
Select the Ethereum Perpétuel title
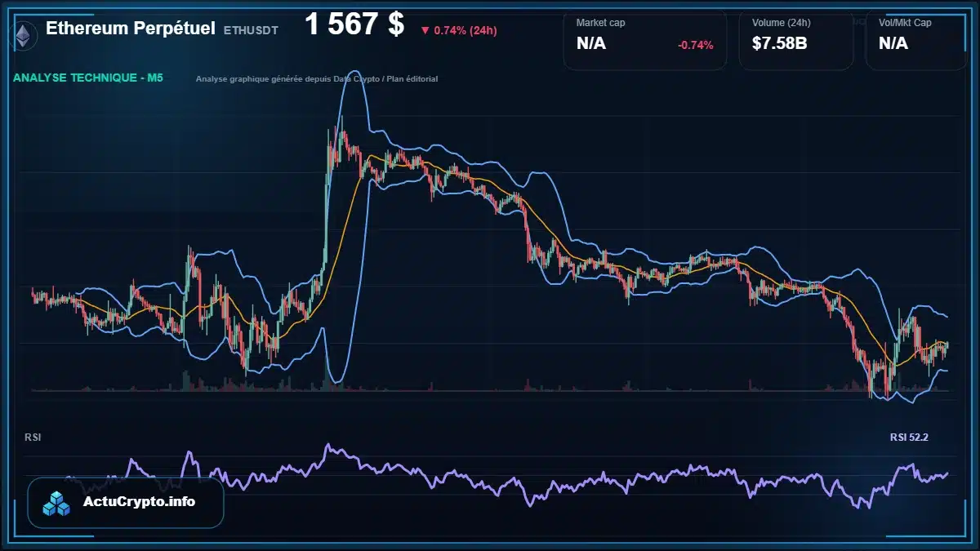(131, 29)
